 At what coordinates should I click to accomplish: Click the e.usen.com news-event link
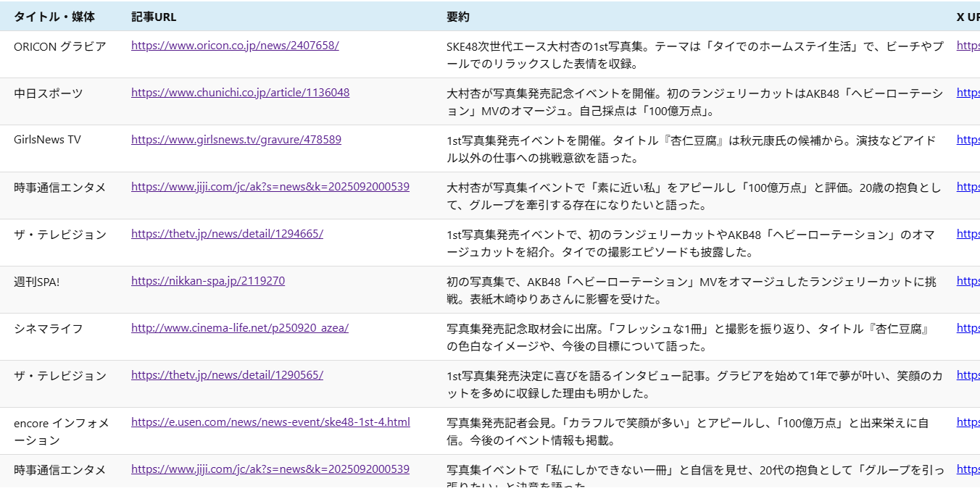pyautogui.click(x=270, y=422)
